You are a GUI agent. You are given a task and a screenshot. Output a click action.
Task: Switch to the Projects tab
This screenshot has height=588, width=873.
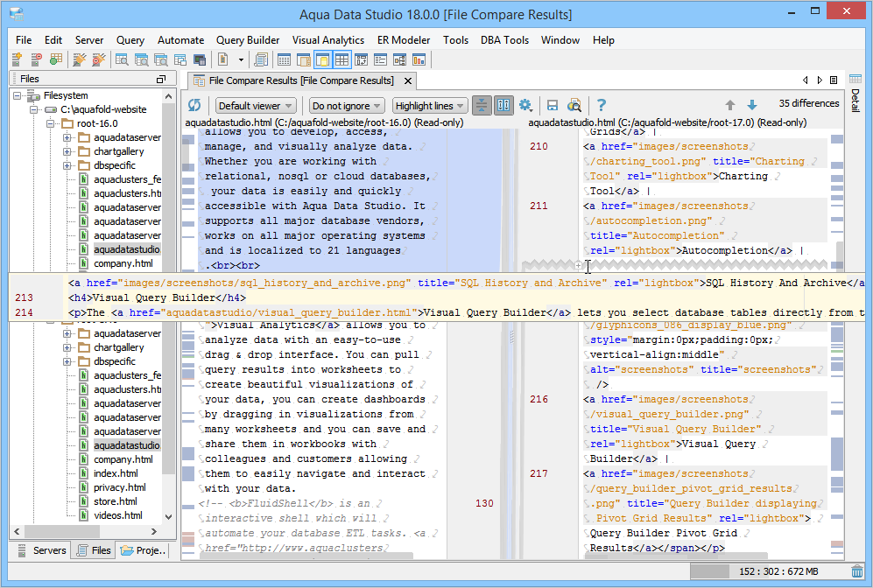point(143,550)
